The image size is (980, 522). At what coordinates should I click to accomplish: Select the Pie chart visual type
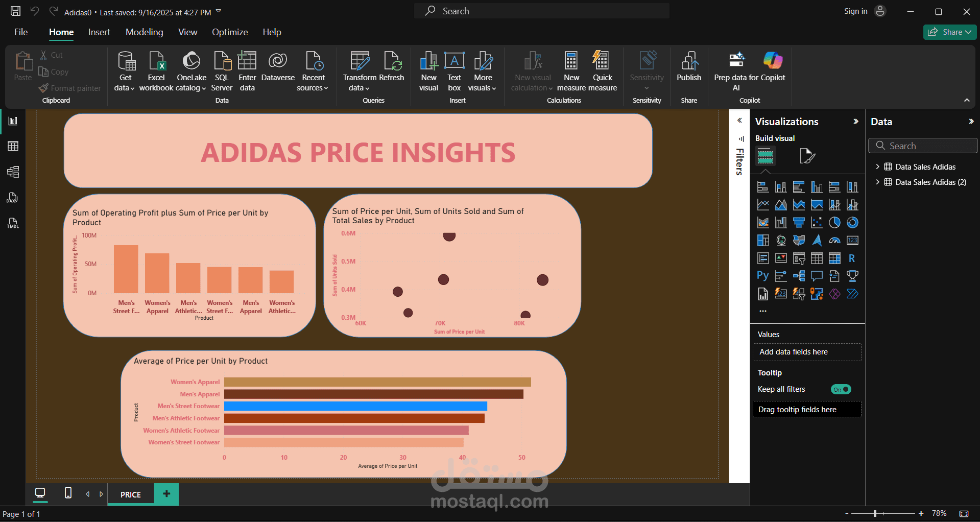[834, 223]
